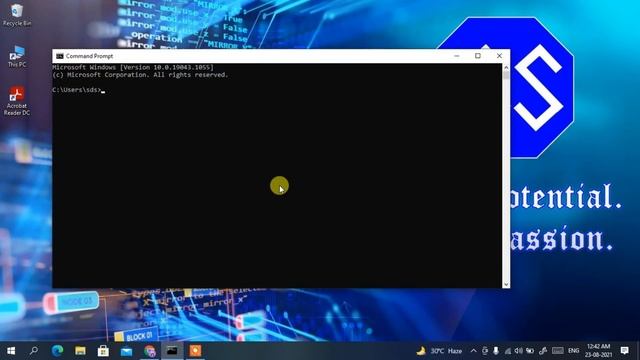Show hidden system tray icons
Image resolution: width=640 pixels, height=360 pixels.
click(473, 351)
